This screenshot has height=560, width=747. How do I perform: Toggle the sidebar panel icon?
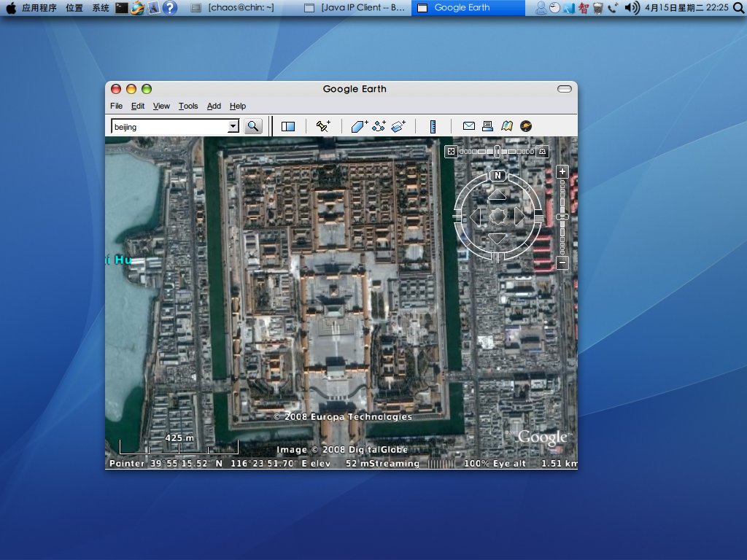[288, 126]
